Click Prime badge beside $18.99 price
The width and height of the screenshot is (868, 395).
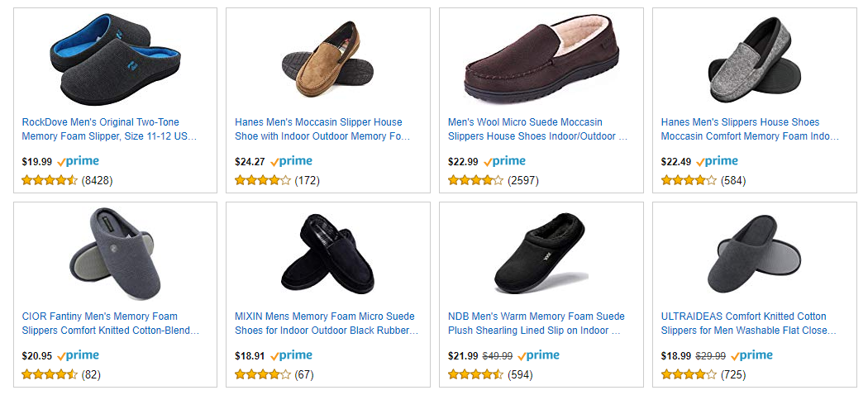(x=751, y=356)
